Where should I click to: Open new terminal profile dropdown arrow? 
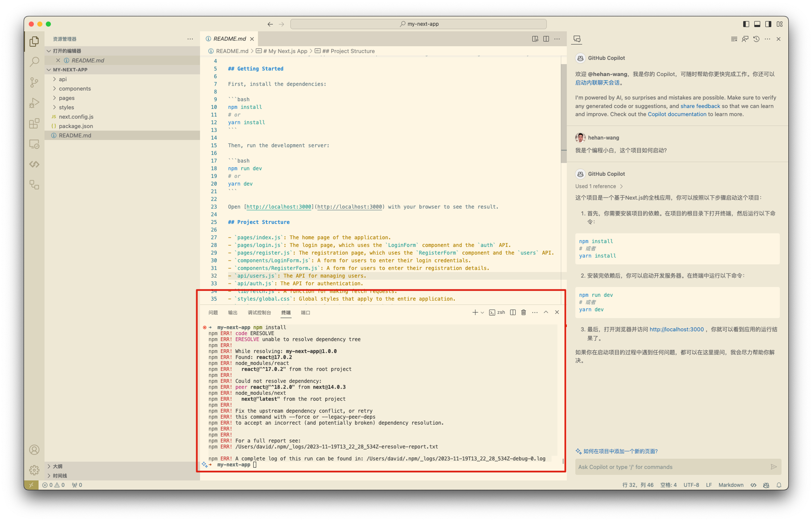pos(482,312)
